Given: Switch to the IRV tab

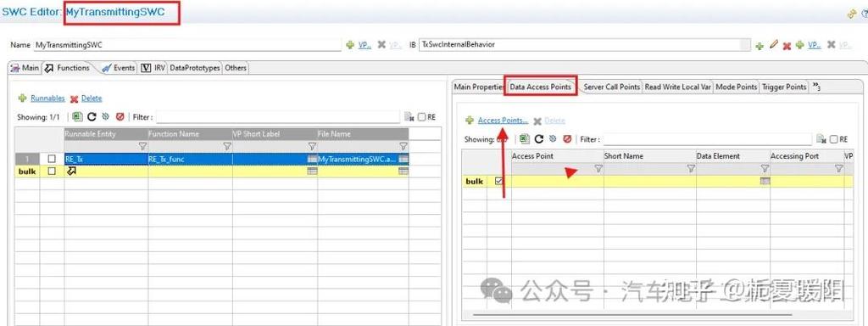Looking at the screenshot, I should coord(153,68).
